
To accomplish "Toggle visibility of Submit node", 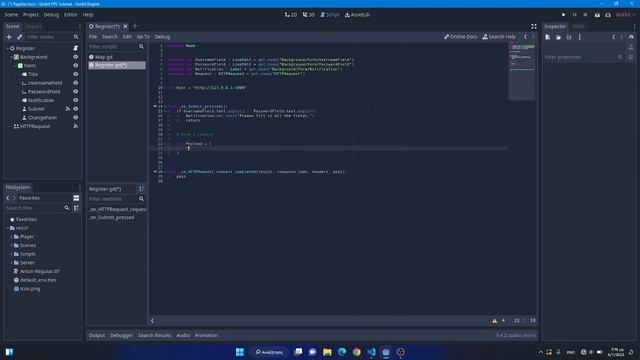I will pos(76,109).
